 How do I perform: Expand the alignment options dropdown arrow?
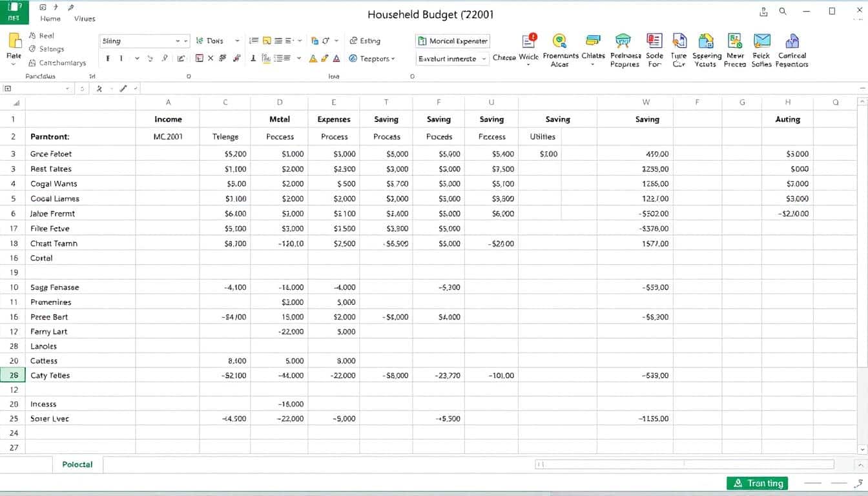tap(299, 58)
